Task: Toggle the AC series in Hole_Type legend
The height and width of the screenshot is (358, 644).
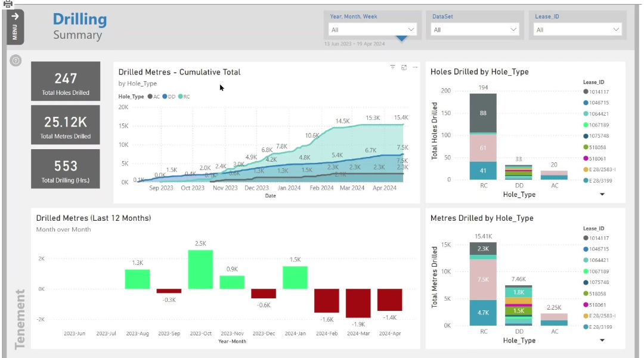Action: (151, 97)
